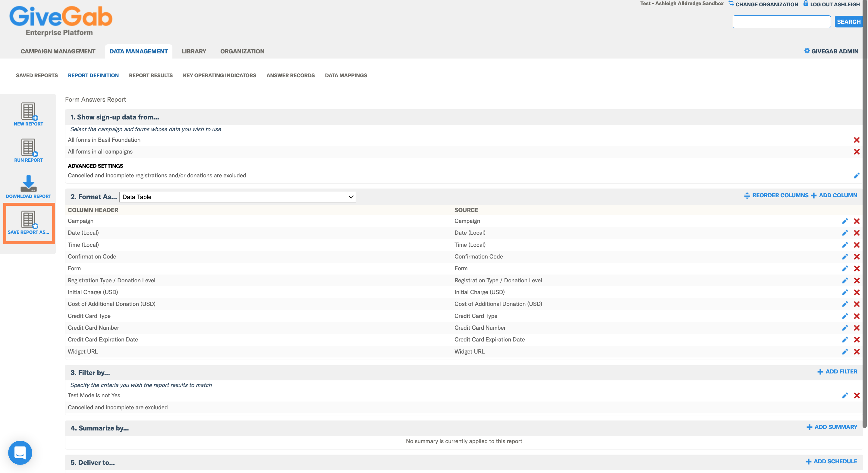The width and height of the screenshot is (868, 473).
Task: Delete the Campaign column
Action: [x=857, y=221]
